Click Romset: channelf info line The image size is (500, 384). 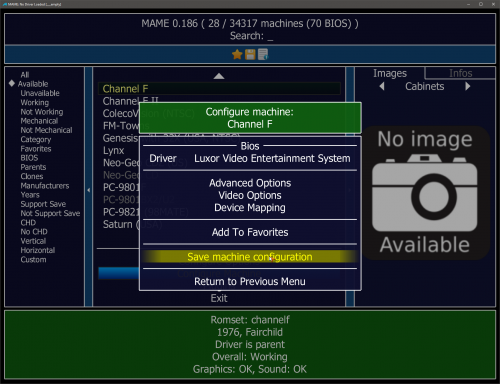250,320
